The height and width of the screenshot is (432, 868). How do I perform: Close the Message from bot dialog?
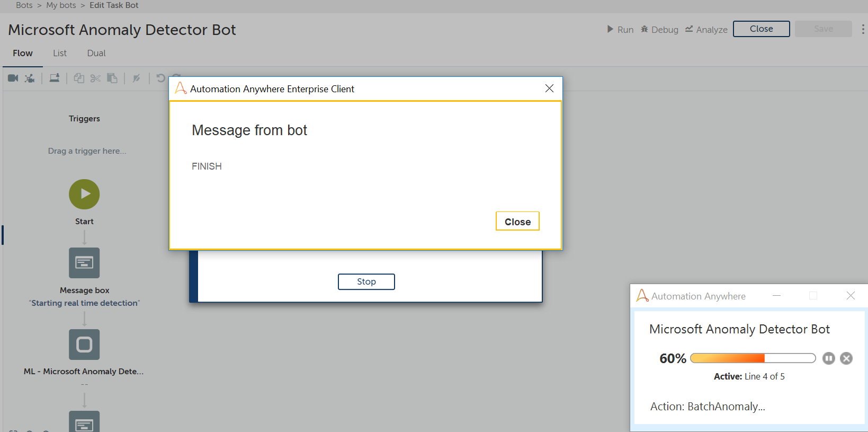(x=517, y=222)
